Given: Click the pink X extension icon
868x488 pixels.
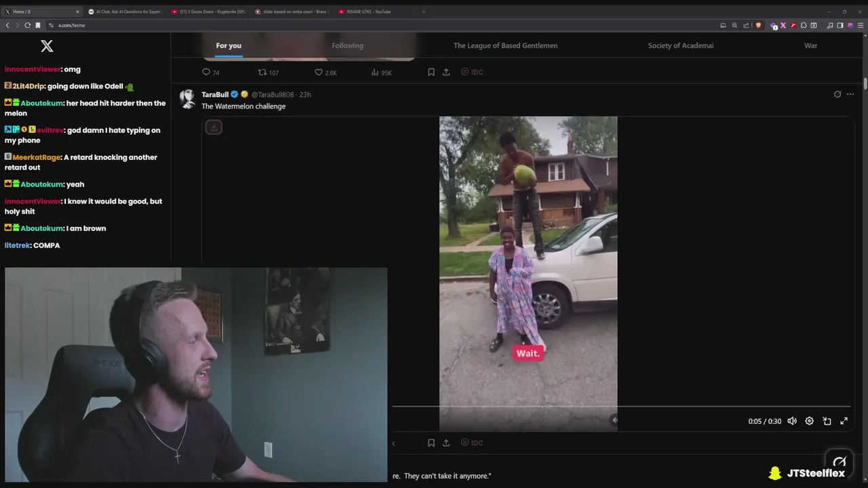Looking at the screenshot, I should (783, 25).
